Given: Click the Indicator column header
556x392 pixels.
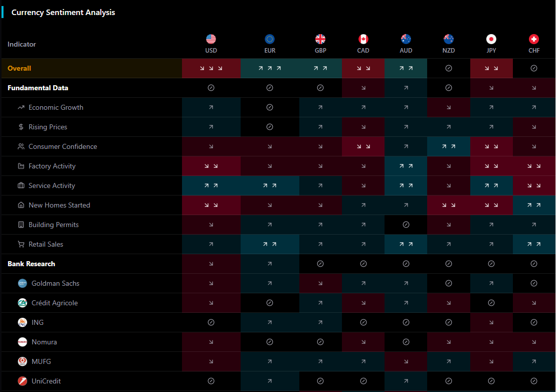Looking at the screenshot, I should click(x=22, y=44).
